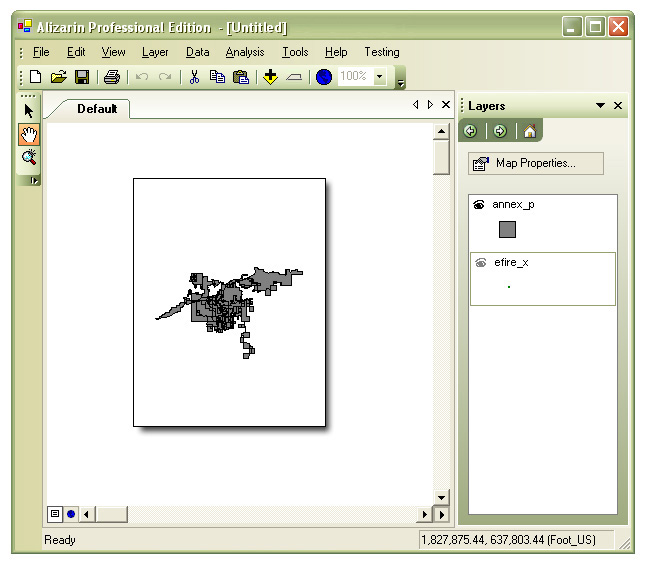The height and width of the screenshot is (567, 648).
Task: Click the 100% zoom field
Action: [x=355, y=76]
